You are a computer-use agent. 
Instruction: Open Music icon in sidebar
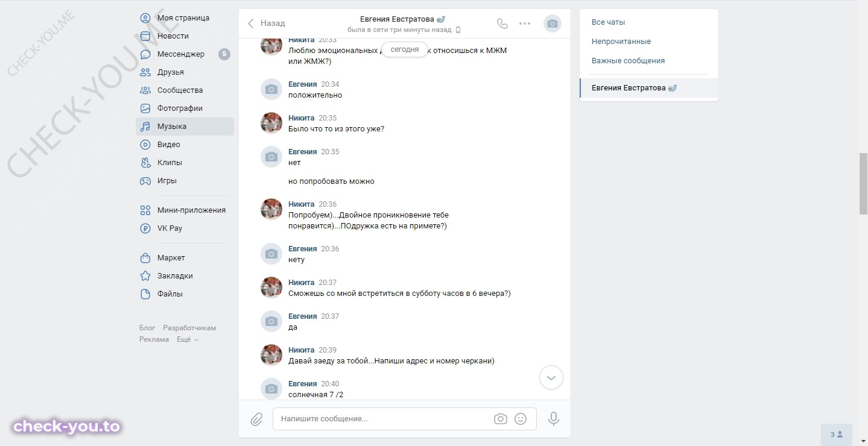[x=145, y=127]
